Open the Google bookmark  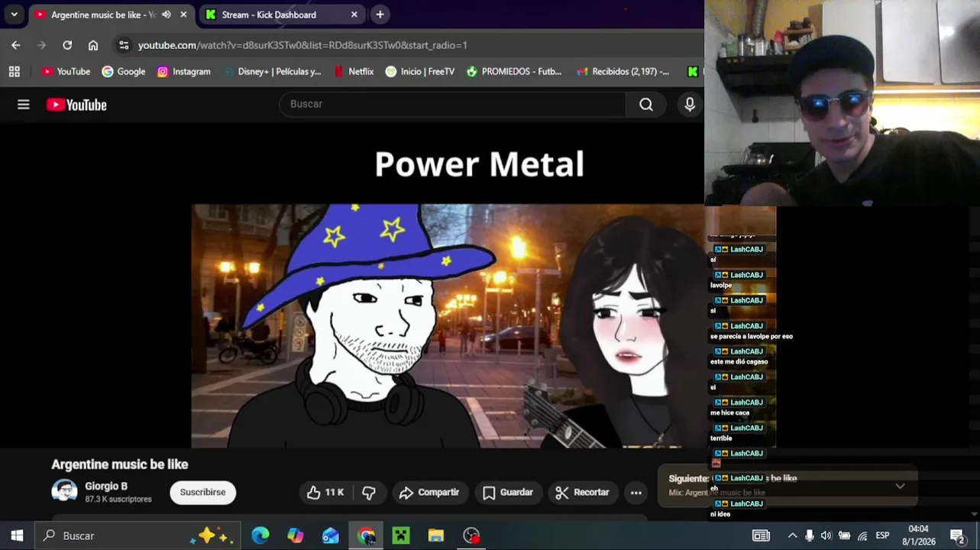click(x=123, y=71)
